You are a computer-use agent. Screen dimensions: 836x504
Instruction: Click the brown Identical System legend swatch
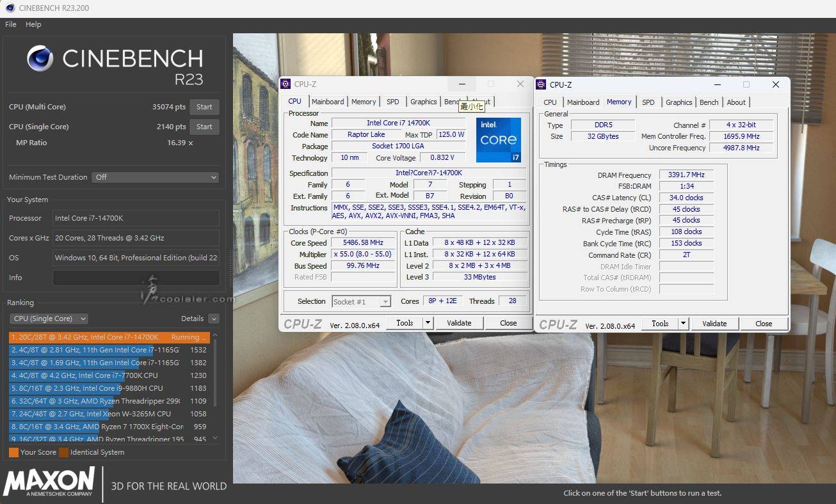point(63,452)
